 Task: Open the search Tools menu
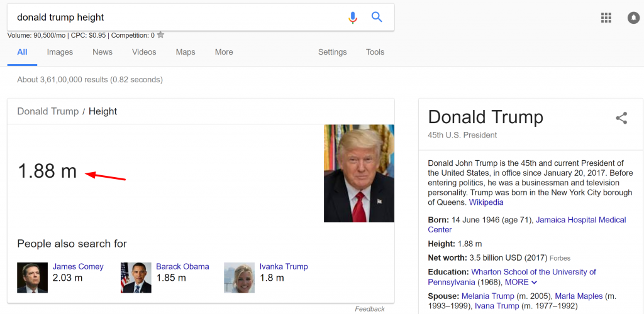pyautogui.click(x=375, y=52)
